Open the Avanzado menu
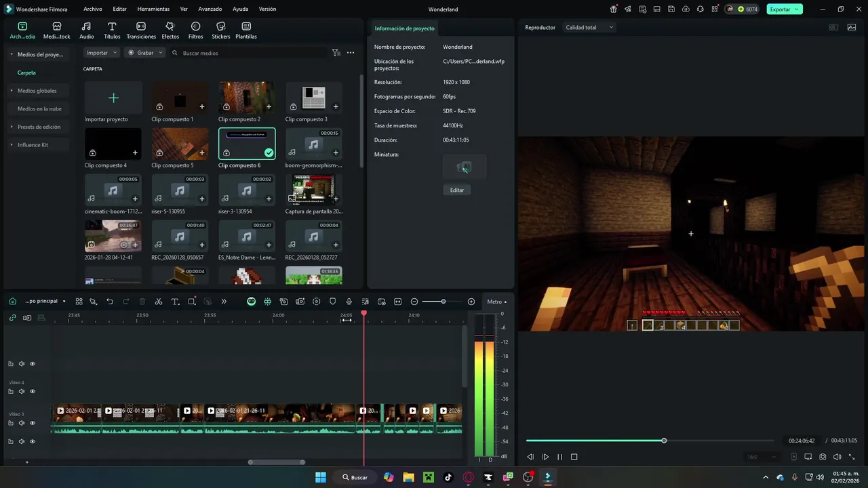Viewport: 868px width, 488px height. 210,9
